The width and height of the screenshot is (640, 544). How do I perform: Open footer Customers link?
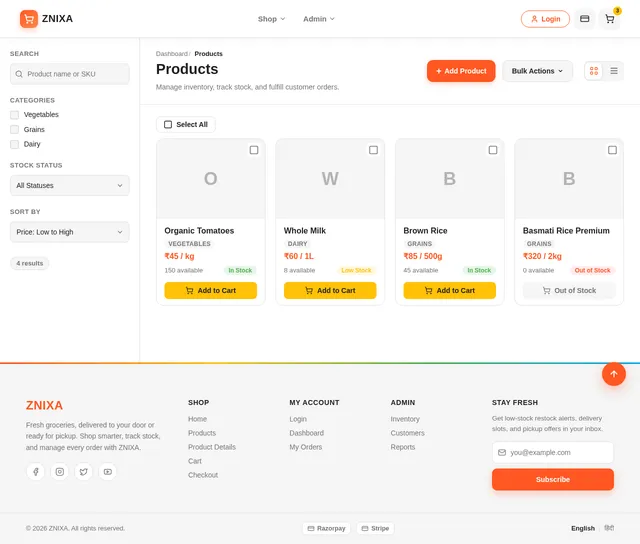[407, 433]
